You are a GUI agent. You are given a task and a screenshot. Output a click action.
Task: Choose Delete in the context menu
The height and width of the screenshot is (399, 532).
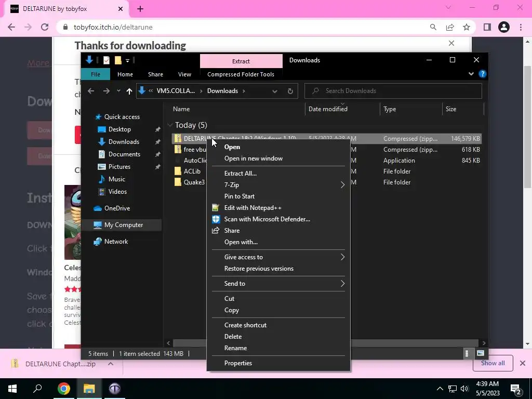click(x=278, y=337)
